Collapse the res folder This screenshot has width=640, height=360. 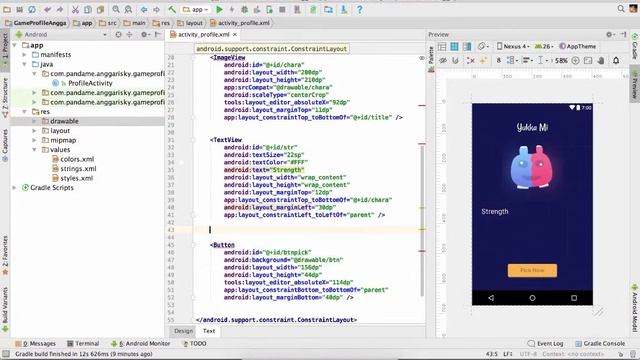[x=24, y=111]
